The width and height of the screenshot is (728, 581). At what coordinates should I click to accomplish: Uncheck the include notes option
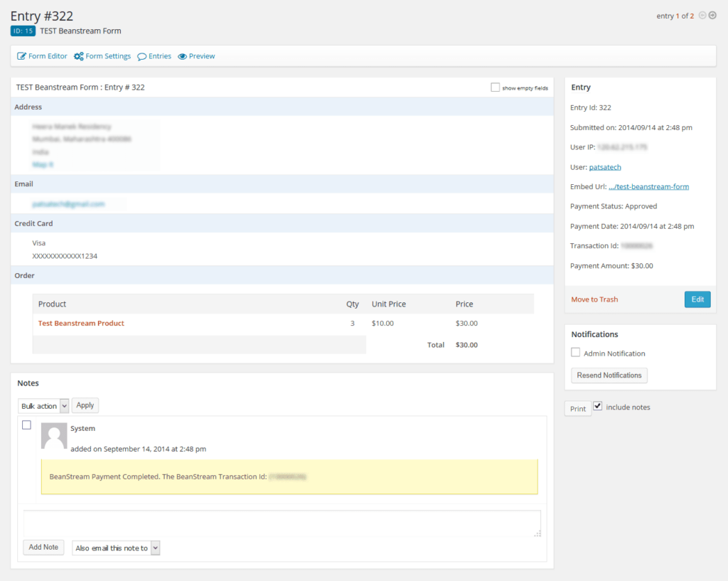(598, 405)
